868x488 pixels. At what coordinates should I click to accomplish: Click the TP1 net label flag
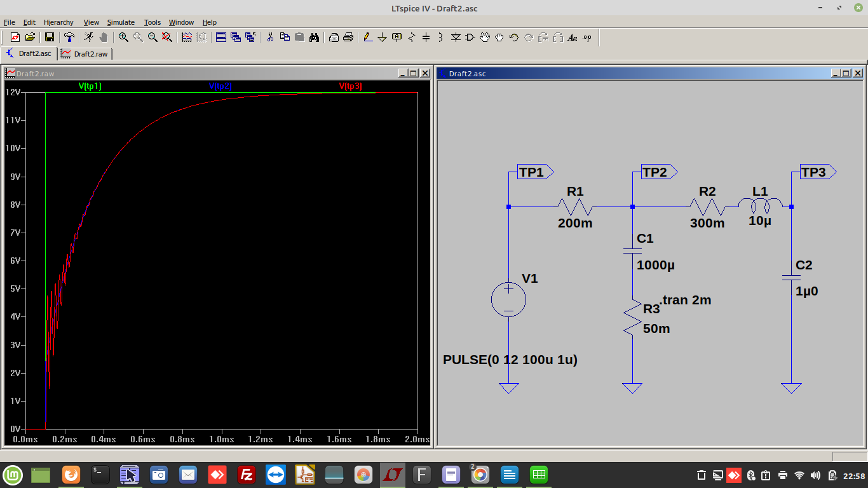click(536, 172)
